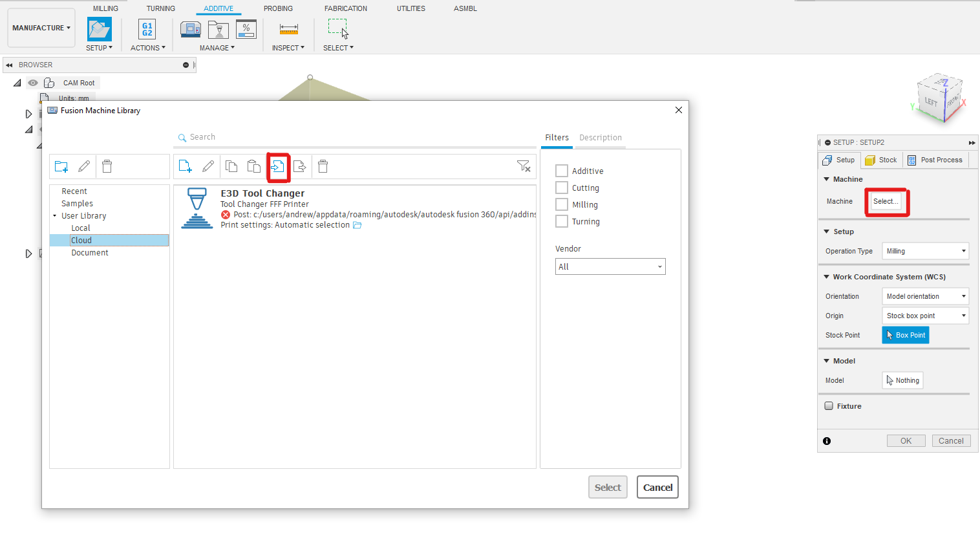The image size is (980, 551).
Task: Open the Machine Library icon in Manage
Action: [x=191, y=29]
